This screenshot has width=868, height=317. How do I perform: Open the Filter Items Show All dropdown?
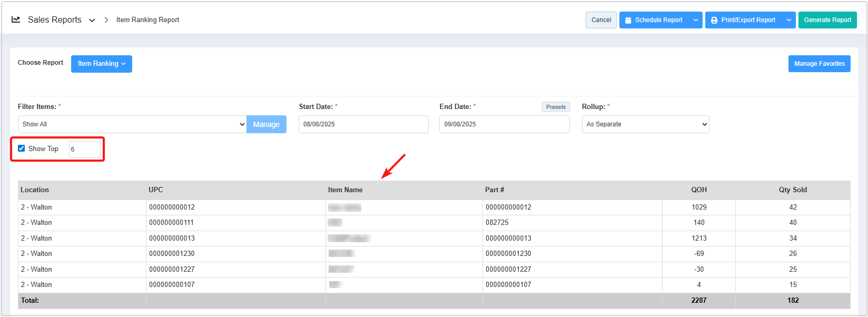pos(132,124)
